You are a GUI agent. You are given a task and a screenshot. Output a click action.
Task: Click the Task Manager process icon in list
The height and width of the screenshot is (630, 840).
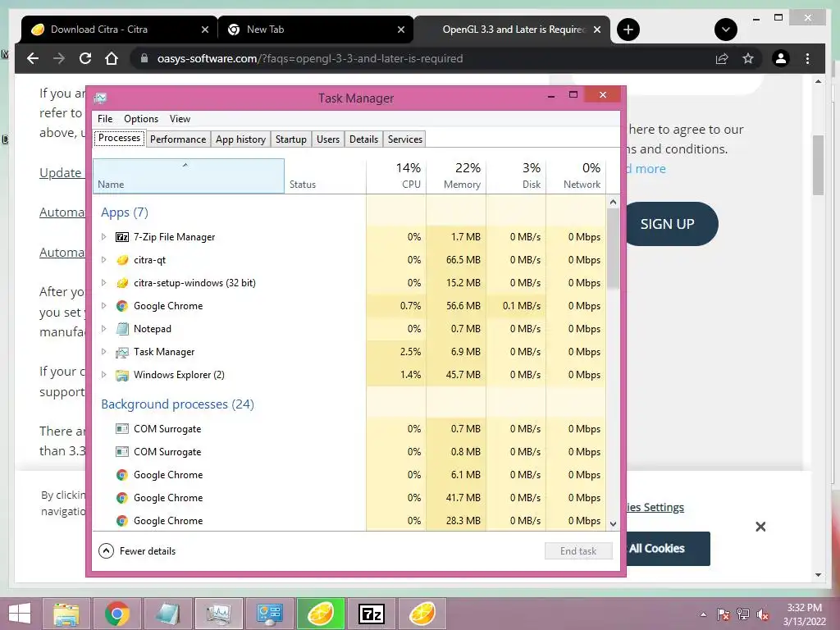pyautogui.click(x=122, y=352)
